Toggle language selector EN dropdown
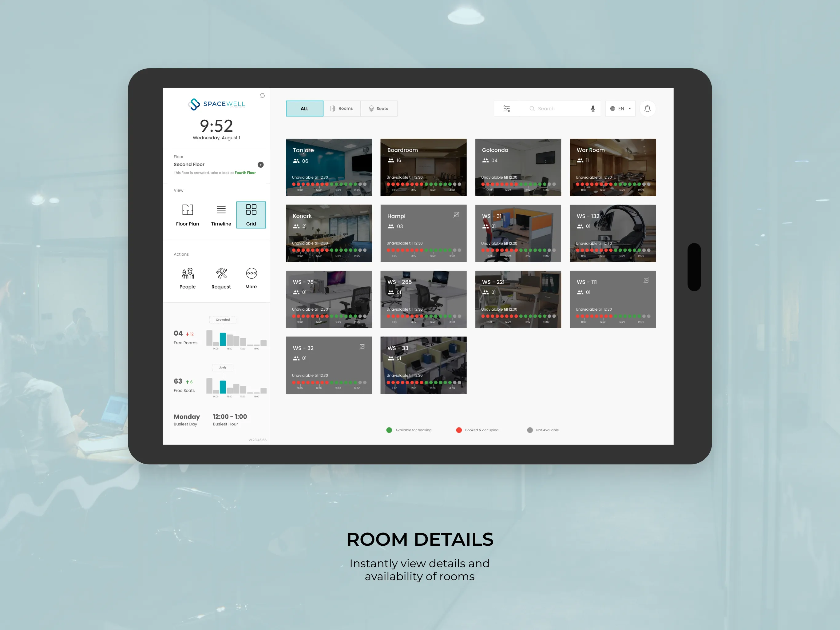Viewport: 840px width, 630px height. click(620, 107)
